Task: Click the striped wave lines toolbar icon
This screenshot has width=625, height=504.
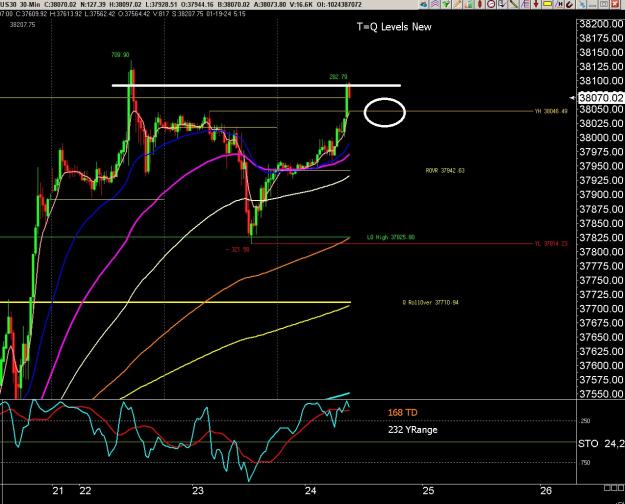Action: 435,4
